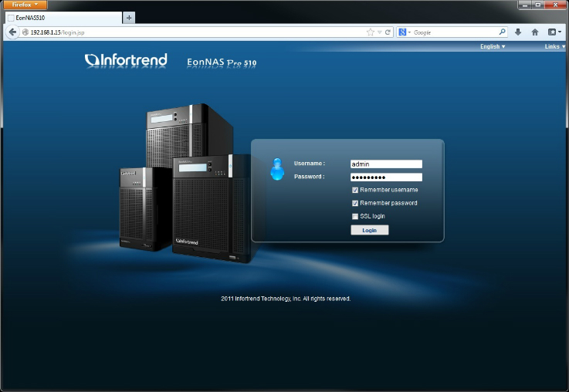The width and height of the screenshot is (569, 392).
Task: Open a new tab with the plus button
Action: click(129, 18)
